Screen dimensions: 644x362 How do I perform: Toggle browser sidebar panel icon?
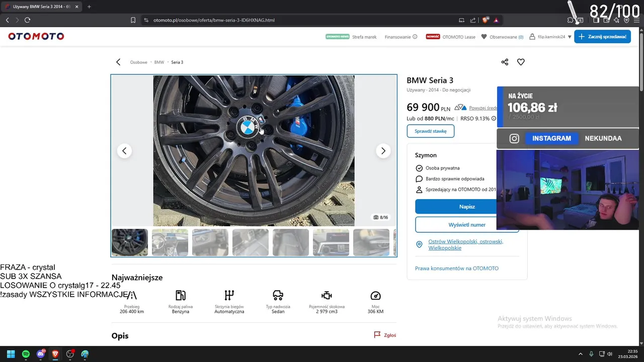coord(596,20)
